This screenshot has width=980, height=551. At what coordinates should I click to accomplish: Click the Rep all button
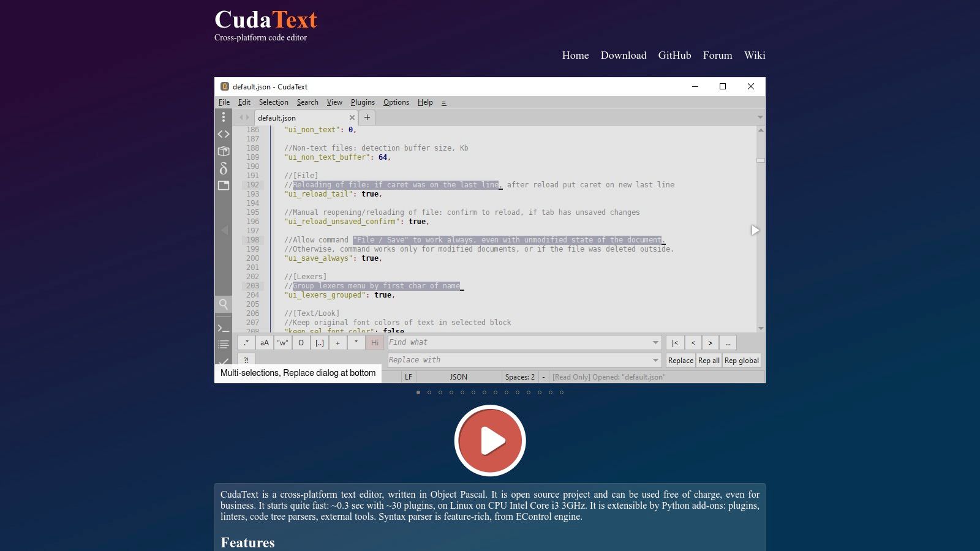tap(709, 361)
